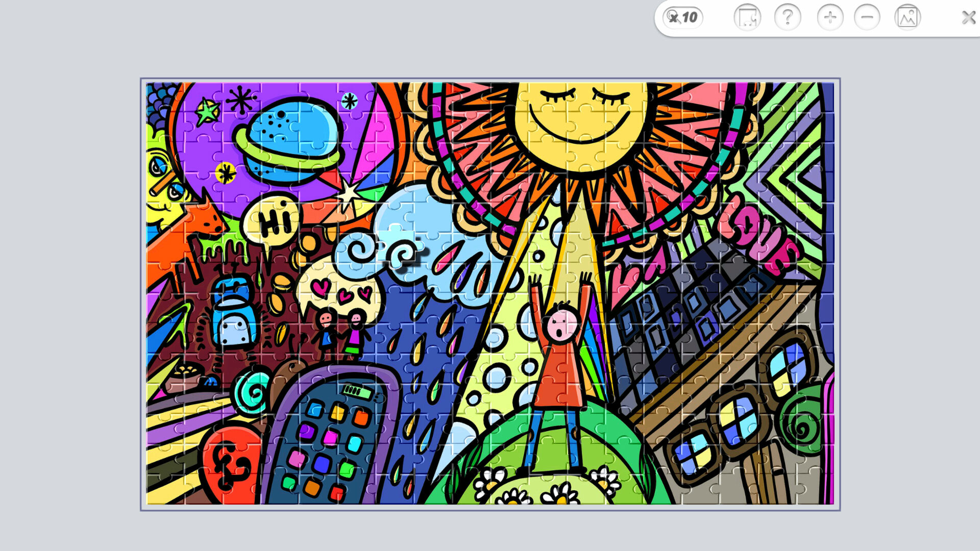The image size is (980, 551).
Task: Open the piece sorting tray icon
Action: [746, 18]
